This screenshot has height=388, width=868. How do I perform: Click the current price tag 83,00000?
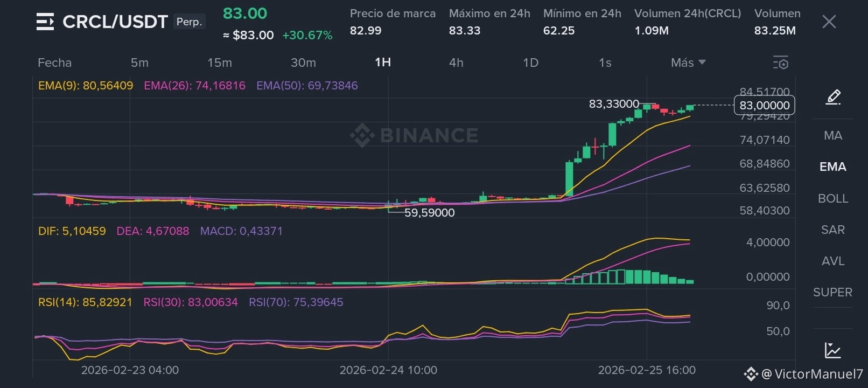(764, 105)
